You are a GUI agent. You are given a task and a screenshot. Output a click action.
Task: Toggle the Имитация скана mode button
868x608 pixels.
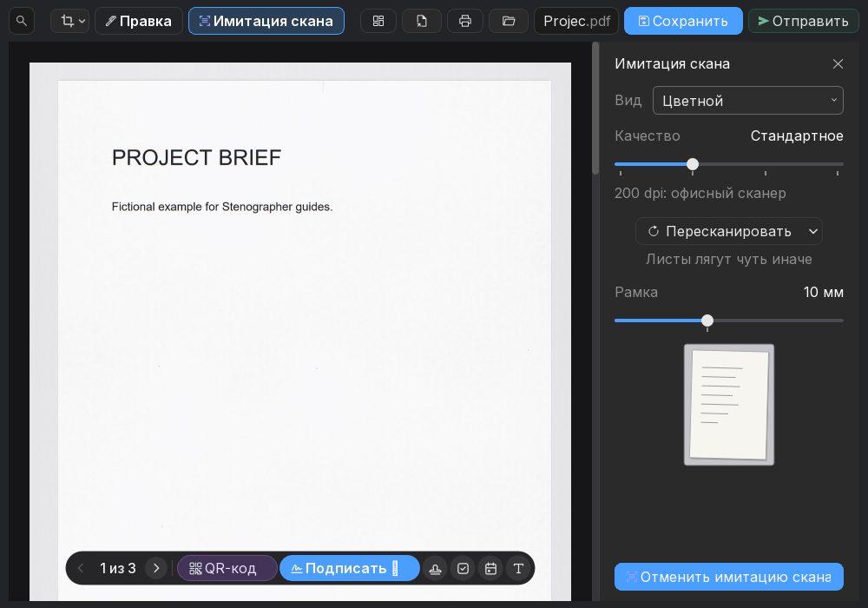coord(266,21)
